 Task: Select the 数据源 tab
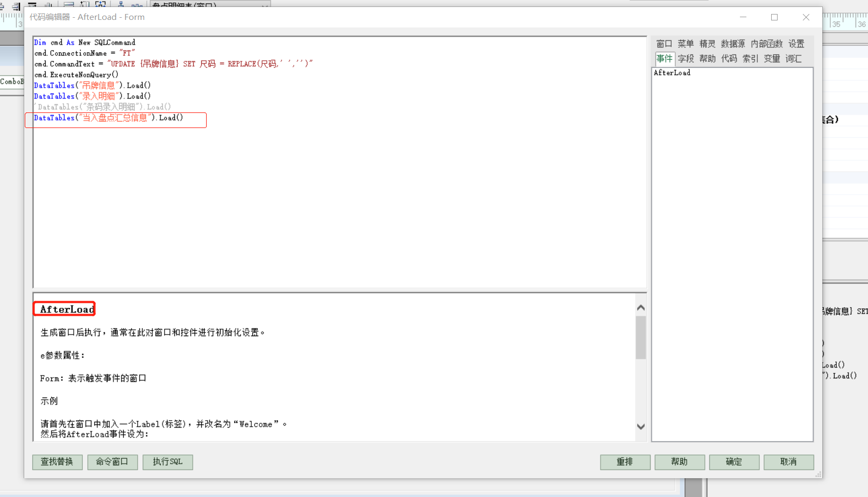tap(732, 44)
